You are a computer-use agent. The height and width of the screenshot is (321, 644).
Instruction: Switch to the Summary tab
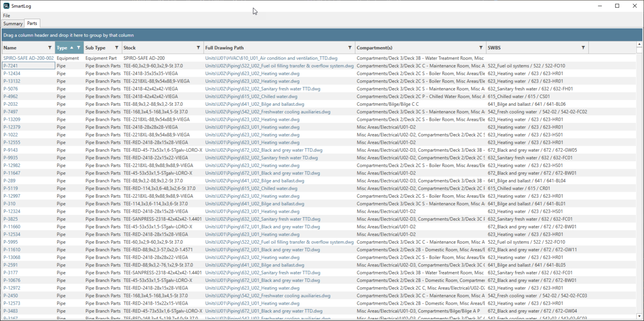[x=12, y=23]
